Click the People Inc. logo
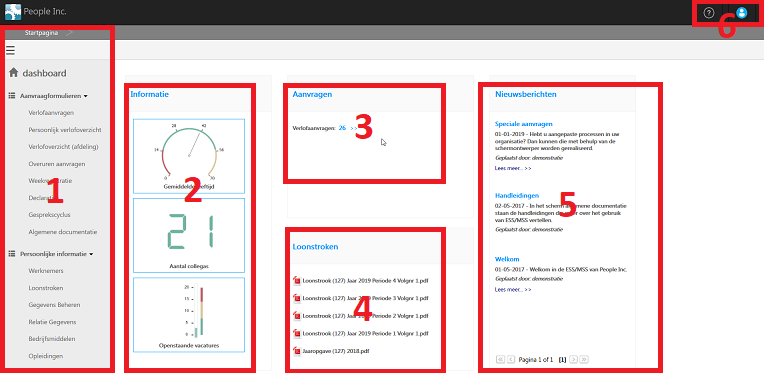 pyautogui.click(x=13, y=12)
